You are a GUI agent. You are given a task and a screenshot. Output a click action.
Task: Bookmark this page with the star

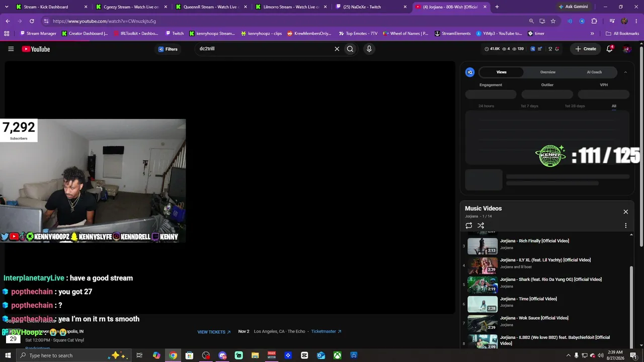point(553,21)
